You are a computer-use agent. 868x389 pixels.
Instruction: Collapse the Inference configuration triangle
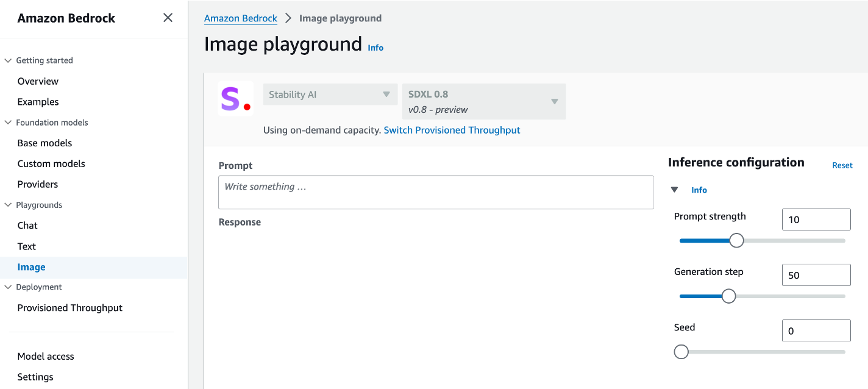pos(674,190)
